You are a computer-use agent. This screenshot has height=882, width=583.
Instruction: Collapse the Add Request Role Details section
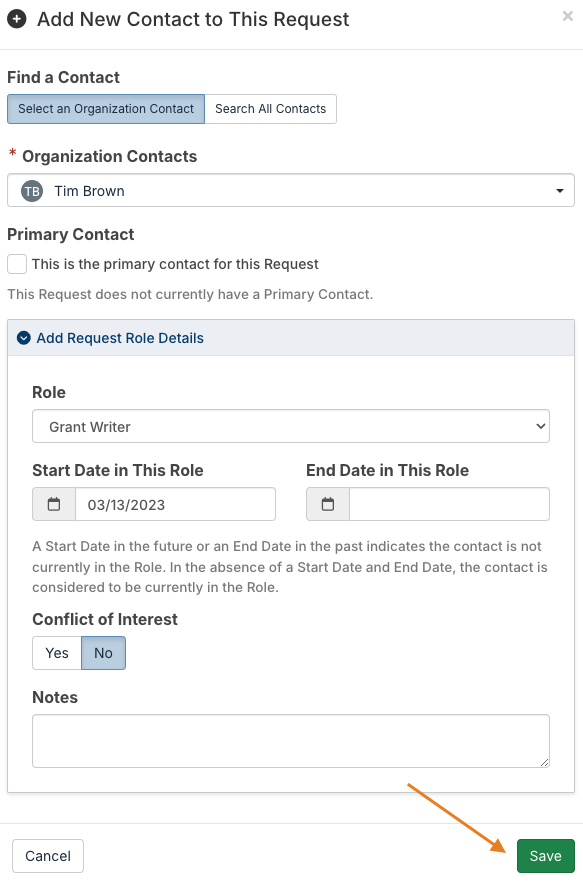(120, 338)
